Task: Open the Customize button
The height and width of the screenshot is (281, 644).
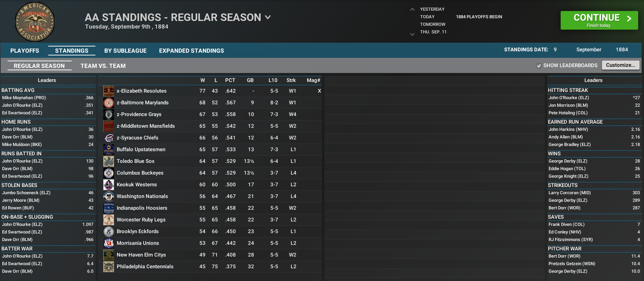Action: 621,65
